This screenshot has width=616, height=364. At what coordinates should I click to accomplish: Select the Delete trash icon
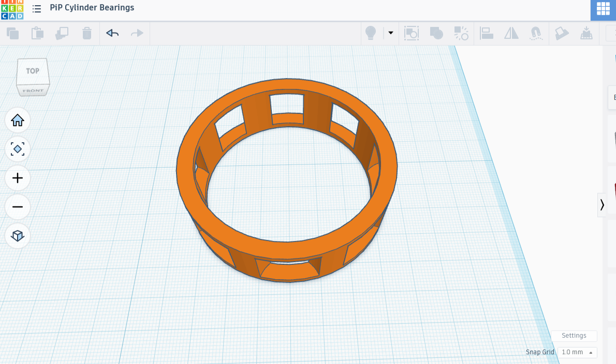[87, 33]
